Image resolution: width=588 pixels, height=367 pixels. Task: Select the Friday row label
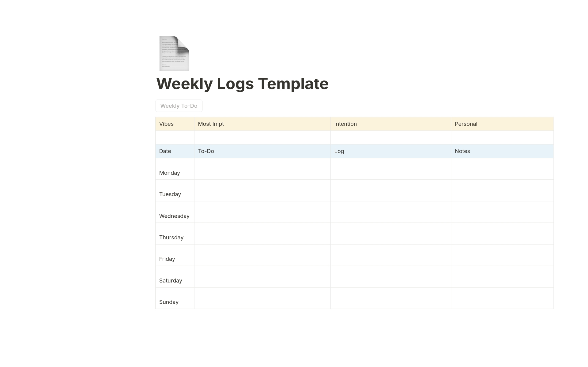[x=167, y=259]
